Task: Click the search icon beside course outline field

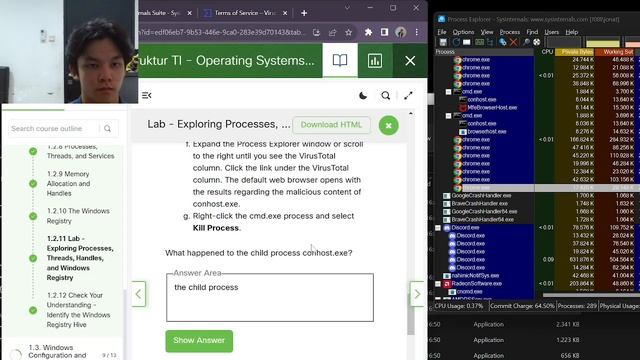Action: pos(107,129)
